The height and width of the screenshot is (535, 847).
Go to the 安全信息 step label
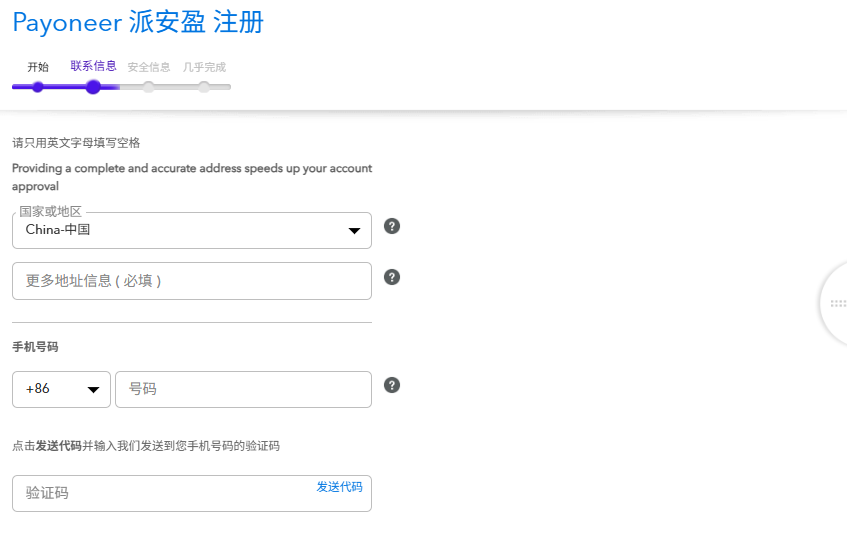point(149,67)
